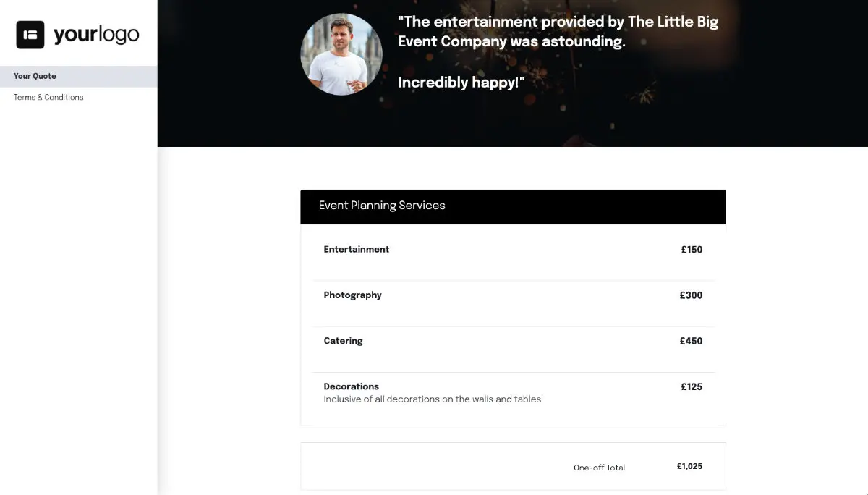Click the £300 Photography price
868x495 pixels.
[691, 295]
